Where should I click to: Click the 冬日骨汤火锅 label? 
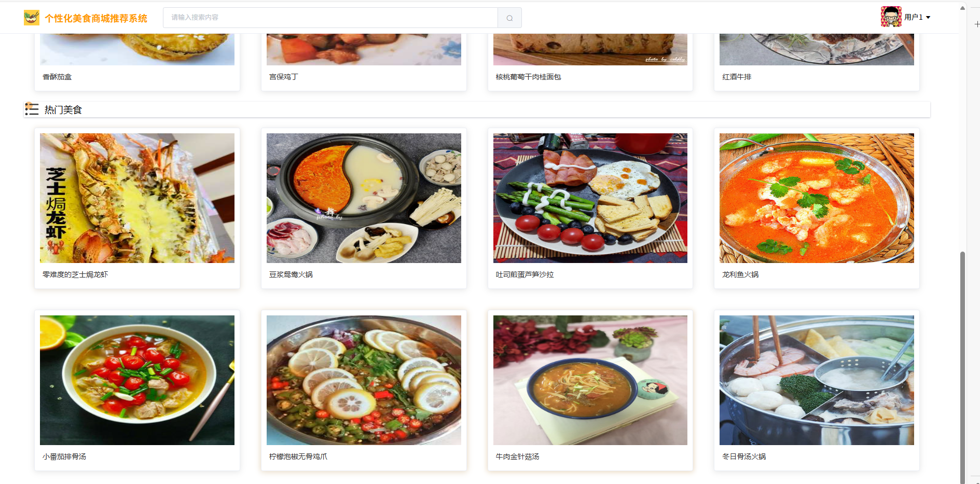point(744,457)
